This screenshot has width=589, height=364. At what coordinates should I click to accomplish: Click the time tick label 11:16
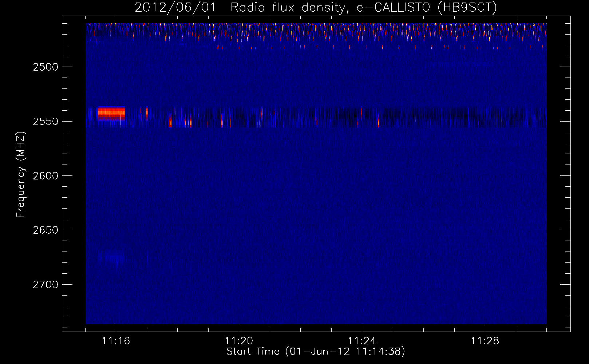116,341
